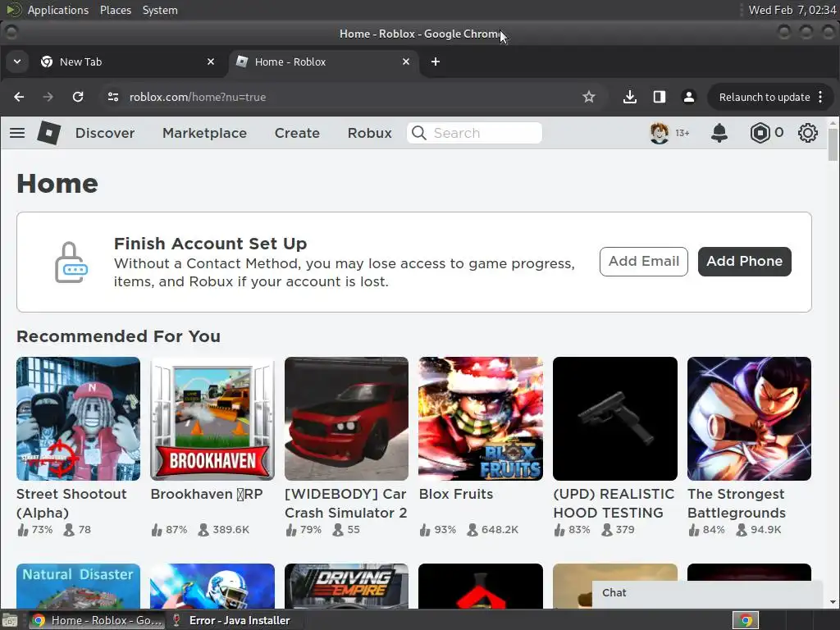Focus the Roblox search field
Viewport: 840px width, 630px height.
click(x=474, y=133)
